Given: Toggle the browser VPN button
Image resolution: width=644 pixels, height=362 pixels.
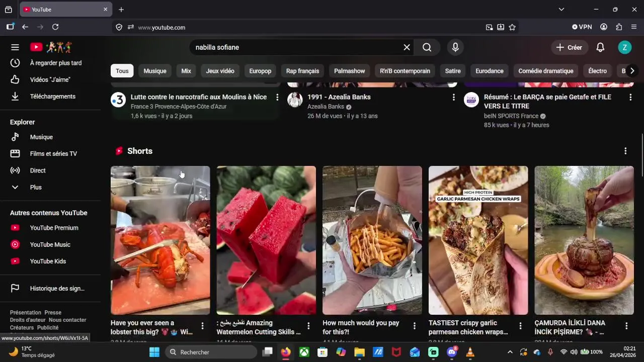Looking at the screenshot, I should 582,27.
